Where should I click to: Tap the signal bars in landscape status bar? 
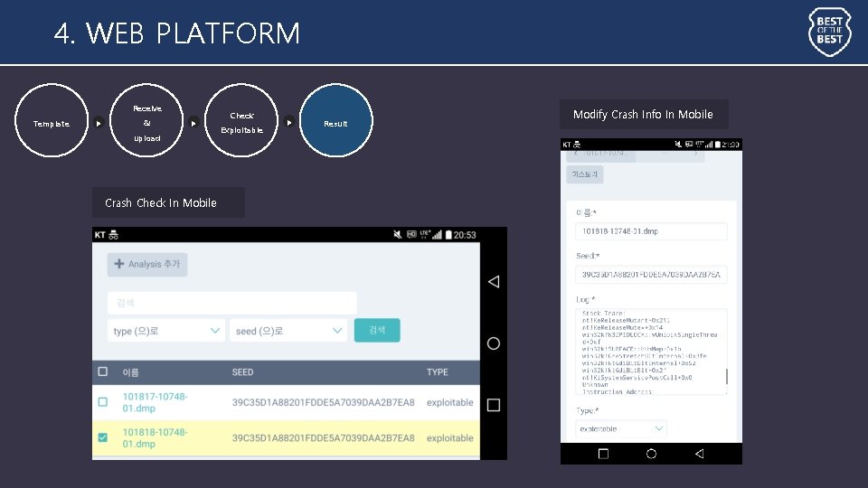(x=438, y=235)
